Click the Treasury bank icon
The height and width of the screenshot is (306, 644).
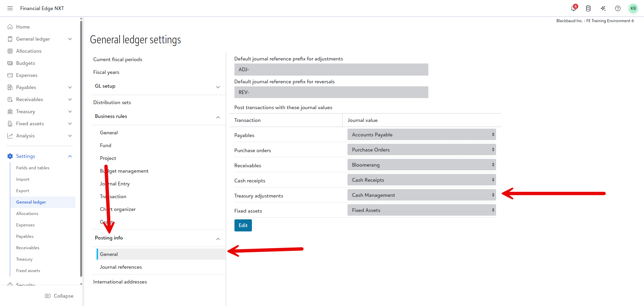pos(10,112)
